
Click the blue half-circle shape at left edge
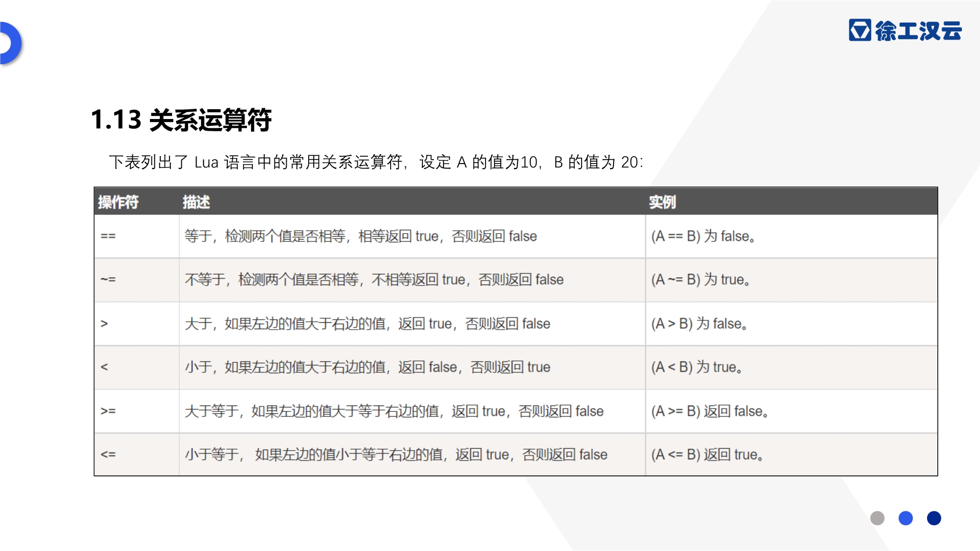click(11, 43)
